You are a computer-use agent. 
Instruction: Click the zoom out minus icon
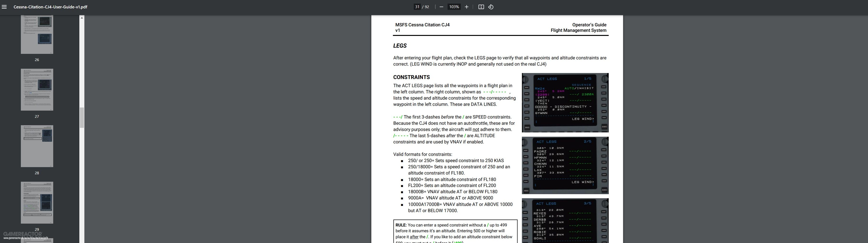pos(441,7)
